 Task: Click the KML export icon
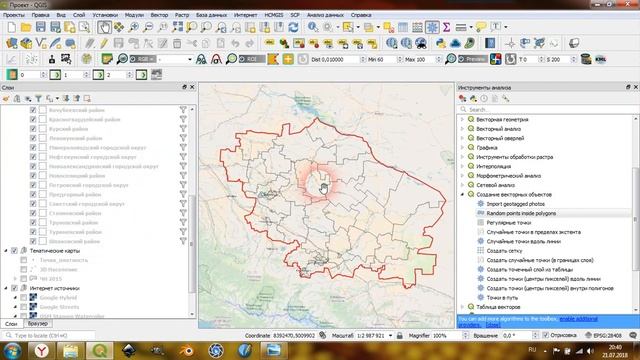[600, 59]
